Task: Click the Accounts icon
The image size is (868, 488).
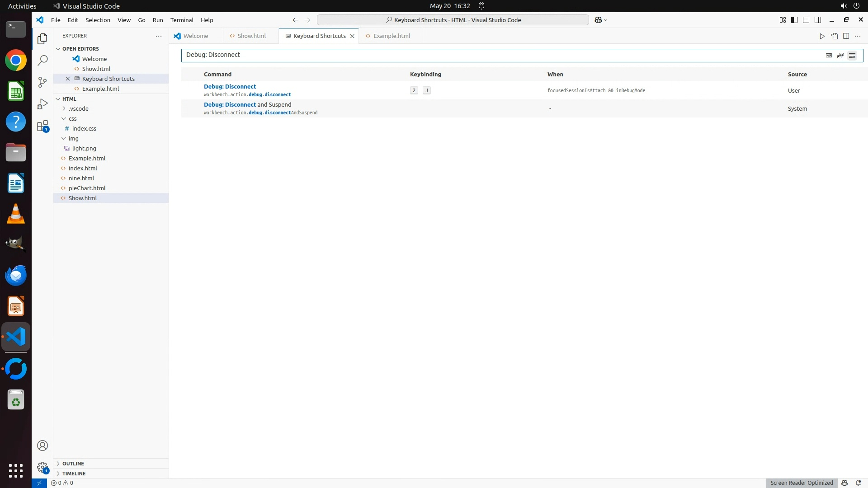Action: point(42,446)
